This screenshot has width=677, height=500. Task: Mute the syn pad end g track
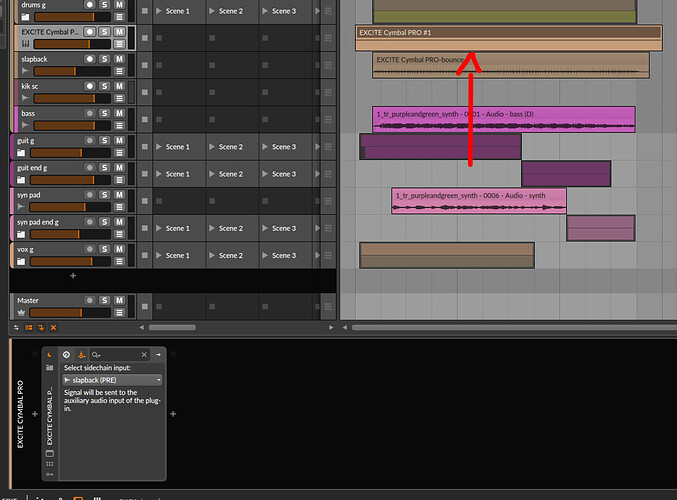pyautogui.click(x=119, y=222)
